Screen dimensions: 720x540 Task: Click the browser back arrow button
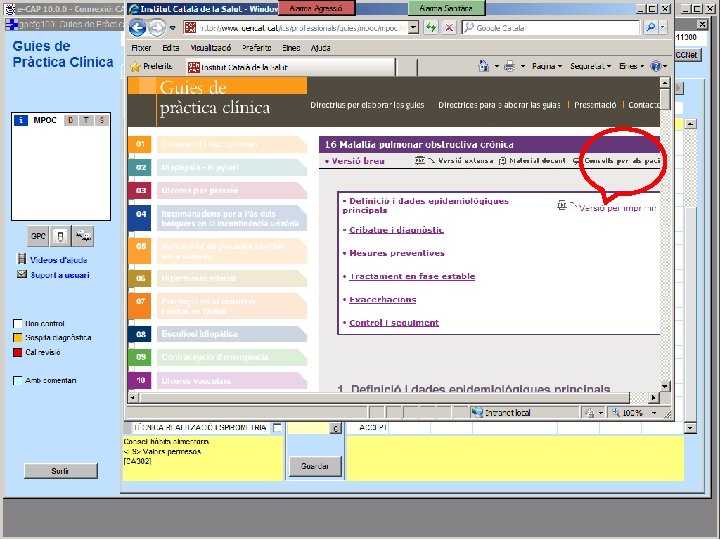[137, 28]
